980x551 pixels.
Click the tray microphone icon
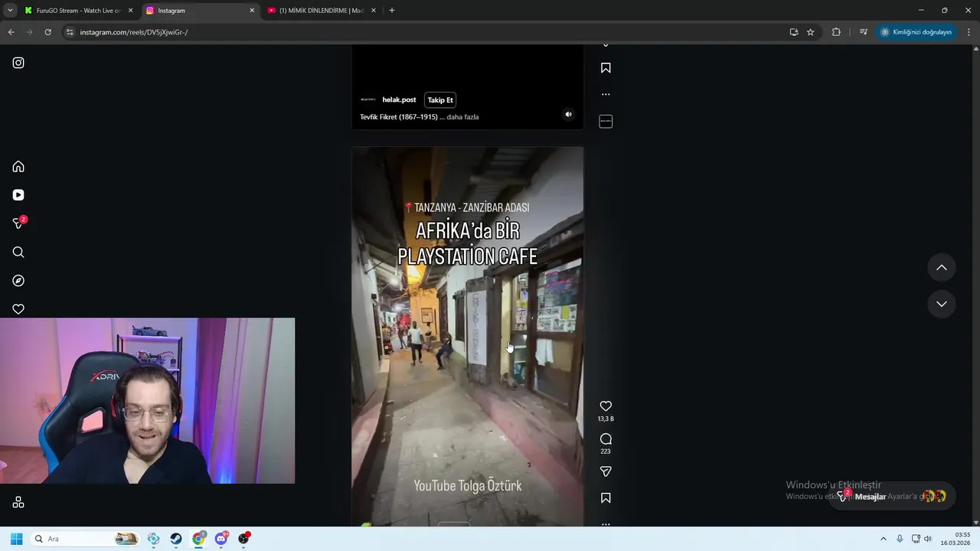(900, 539)
